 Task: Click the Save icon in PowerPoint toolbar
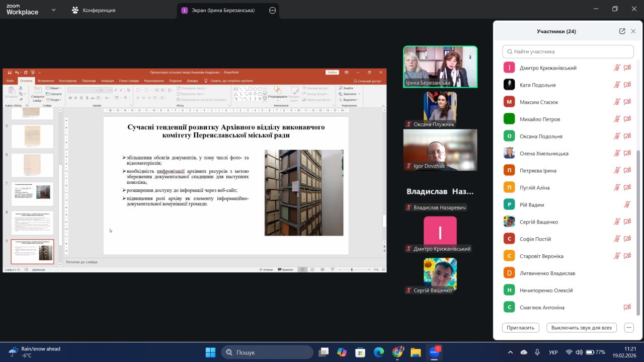click(x=10, y=73)
